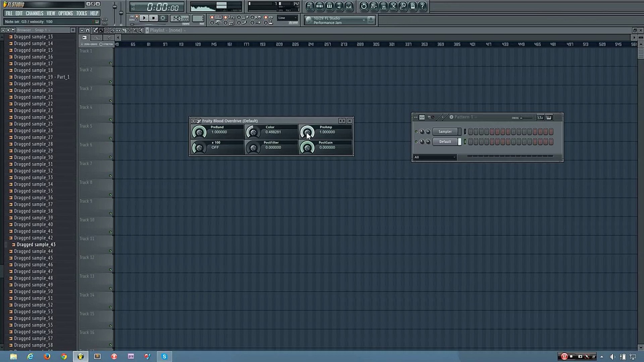Open the Playlist window button
Image resolution: width=644 pixels, height=362 pixels.
pos(310,6)
